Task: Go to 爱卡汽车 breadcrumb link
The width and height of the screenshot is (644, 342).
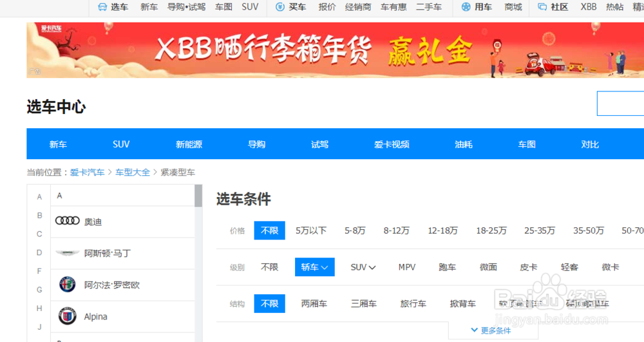Action: coord(87,173)
